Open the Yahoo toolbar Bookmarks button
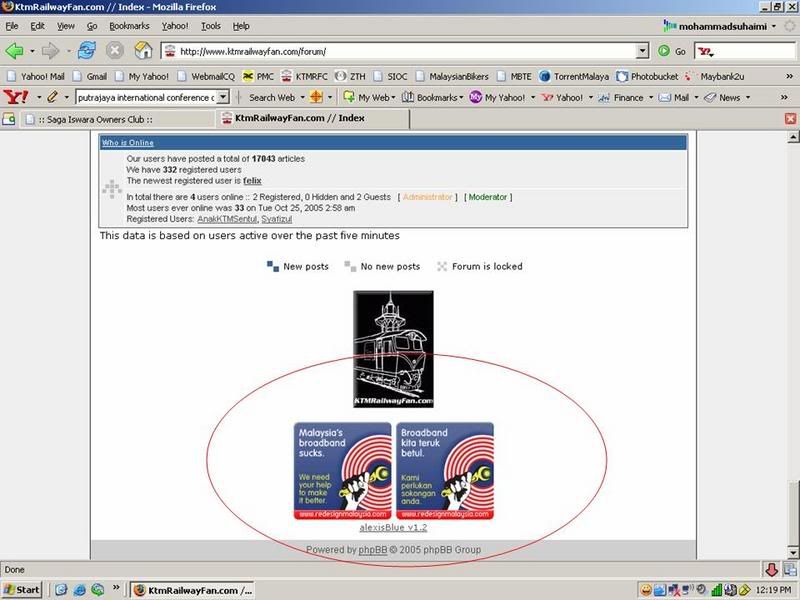 click(x=432, y=97)
